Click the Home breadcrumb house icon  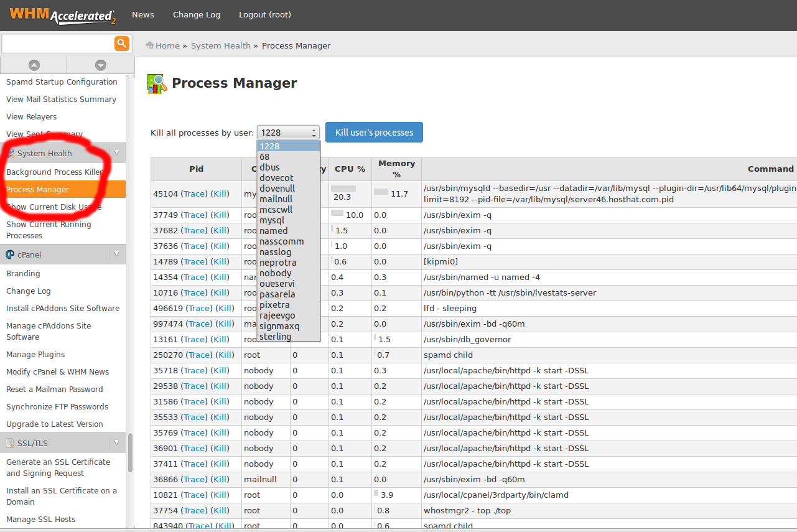pyautogui.click(x=149, y=45)
